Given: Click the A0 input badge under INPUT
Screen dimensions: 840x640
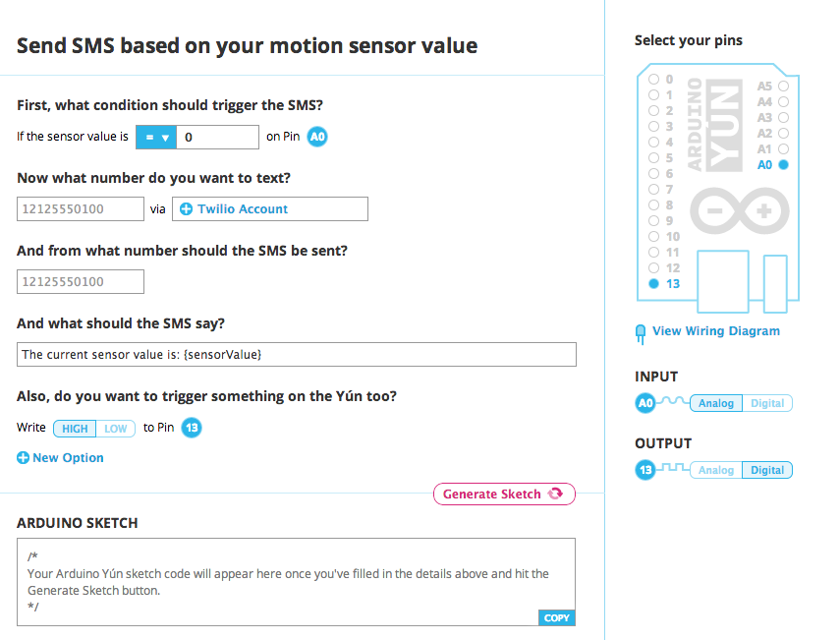Looking at the screenshot, I should coord(645,403).
